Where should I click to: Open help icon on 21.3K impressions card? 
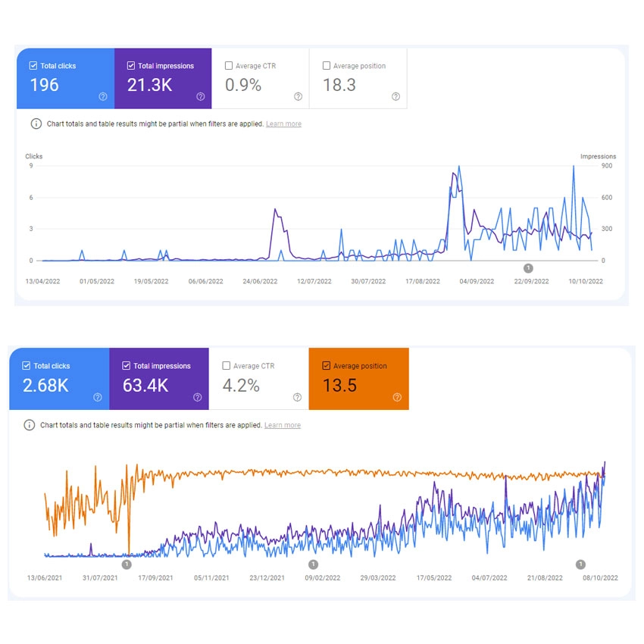click(x=201, y=96)
